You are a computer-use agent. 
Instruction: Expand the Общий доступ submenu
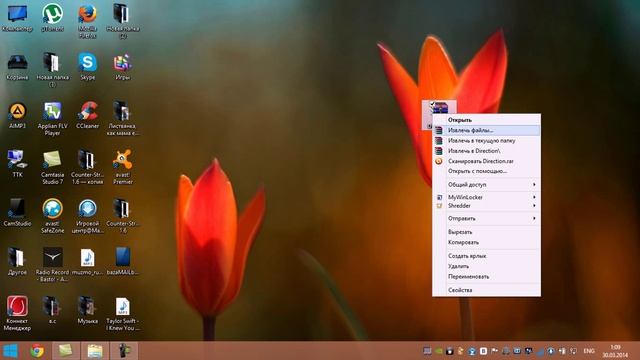487,184
